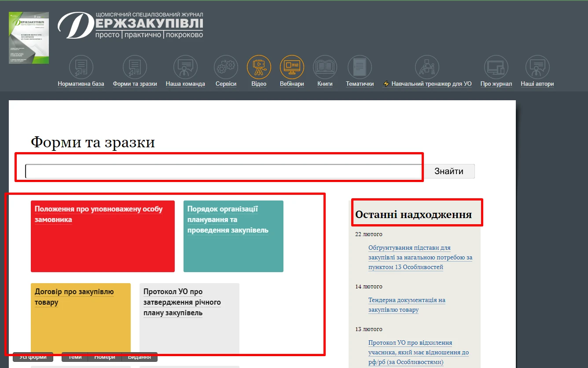Open the Нормативна база section icon
The image size is (588, 368).
coord(81,67)
